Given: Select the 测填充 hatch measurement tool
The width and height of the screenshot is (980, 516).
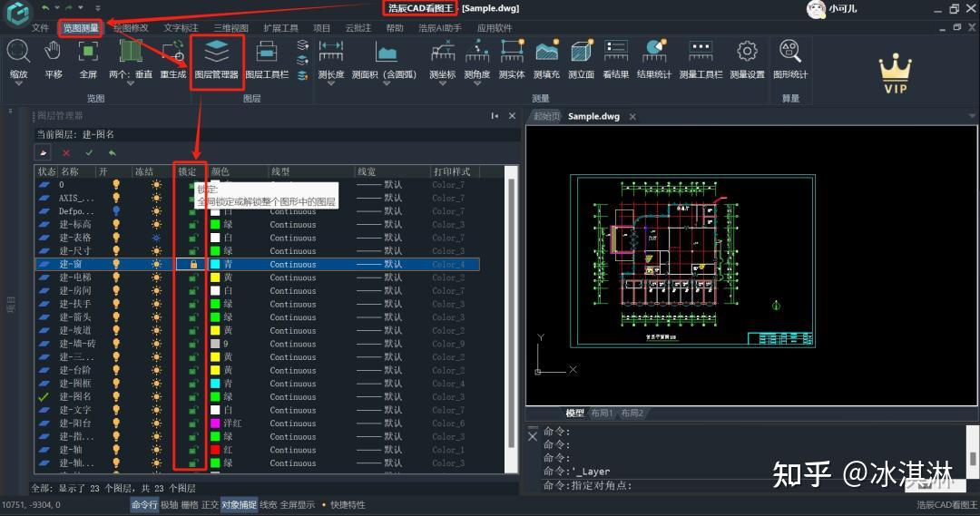Looking at the screenshot, I should coord(547,51).
